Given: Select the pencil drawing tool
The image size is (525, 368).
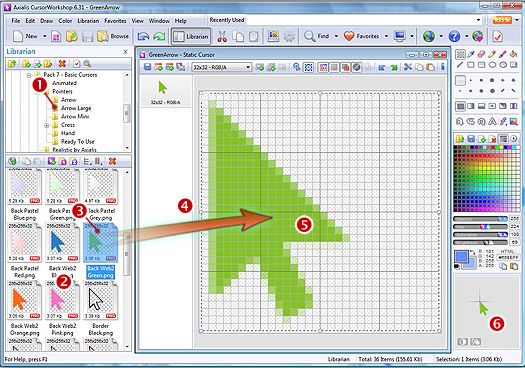Looking at the screenshot, I should (492, 54).
